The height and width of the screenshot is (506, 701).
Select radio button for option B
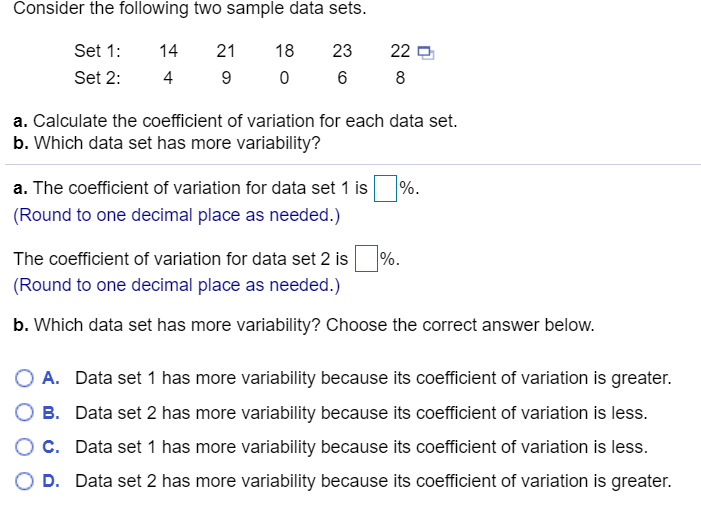point(24,413)
